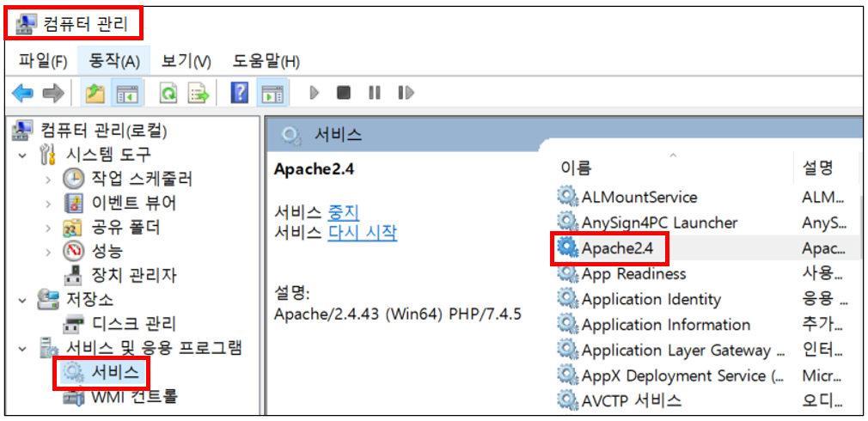This screenshot has width=868, height=421.
Task: Collapse the 저장소 tree node
Action: (x=22, y=301)
